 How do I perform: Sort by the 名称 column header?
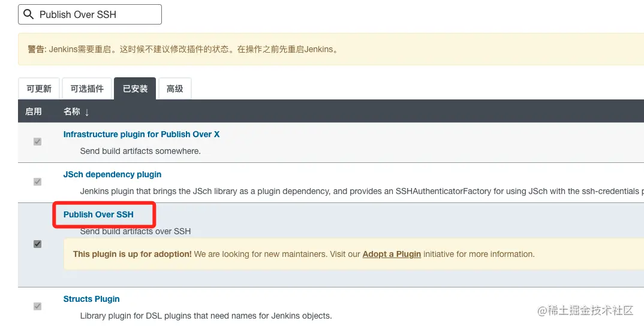[x=76, y=111]
